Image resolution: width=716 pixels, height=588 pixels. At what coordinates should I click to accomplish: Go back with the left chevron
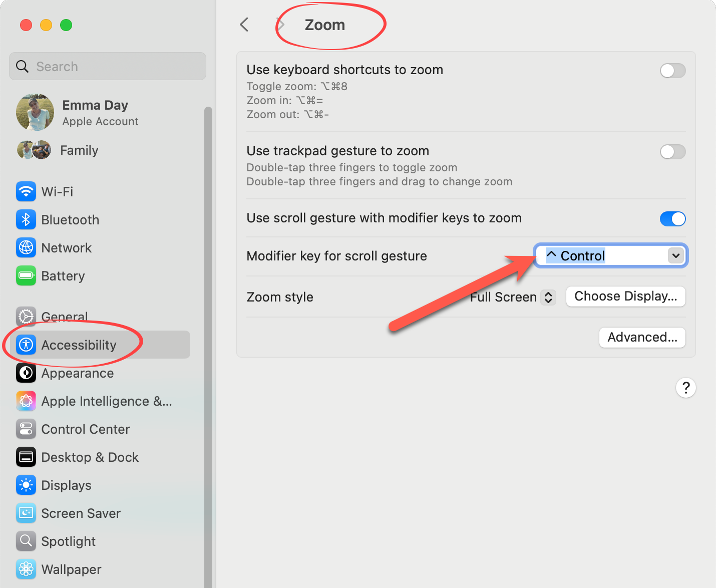pos(244,25)
